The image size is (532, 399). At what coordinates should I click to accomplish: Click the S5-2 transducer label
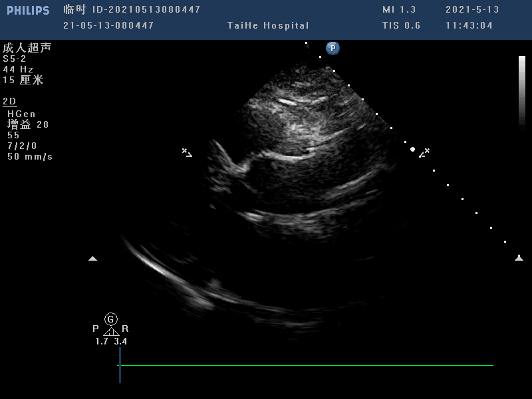click(x=14, y=59)
